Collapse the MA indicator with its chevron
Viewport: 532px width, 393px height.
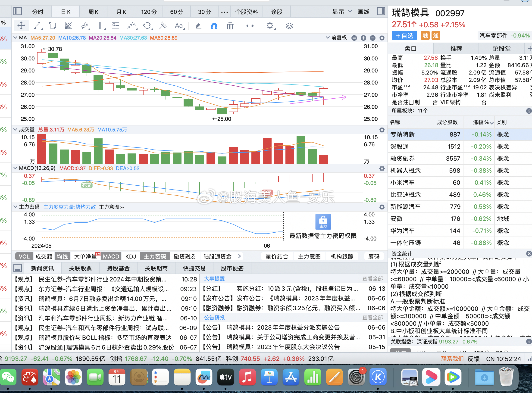pyautogui.click(x=15, y=37)
